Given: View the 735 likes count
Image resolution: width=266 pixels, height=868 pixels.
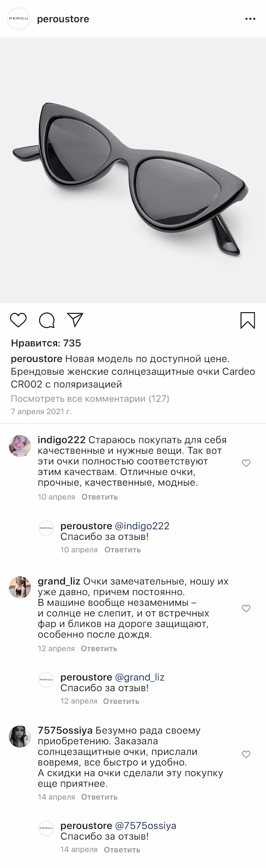Looking at the screenshot, I should coord(46,343).
